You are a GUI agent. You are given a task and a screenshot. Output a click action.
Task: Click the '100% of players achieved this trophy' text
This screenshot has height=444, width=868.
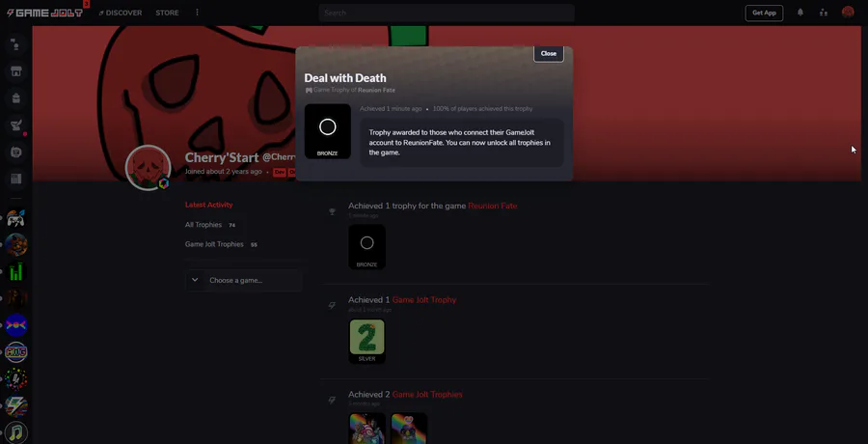click(483, 109)
